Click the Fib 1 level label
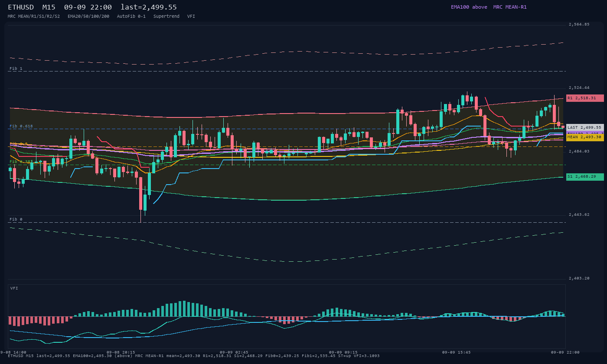Viewport: 607px width, 364px height. [x=16, y=68]
